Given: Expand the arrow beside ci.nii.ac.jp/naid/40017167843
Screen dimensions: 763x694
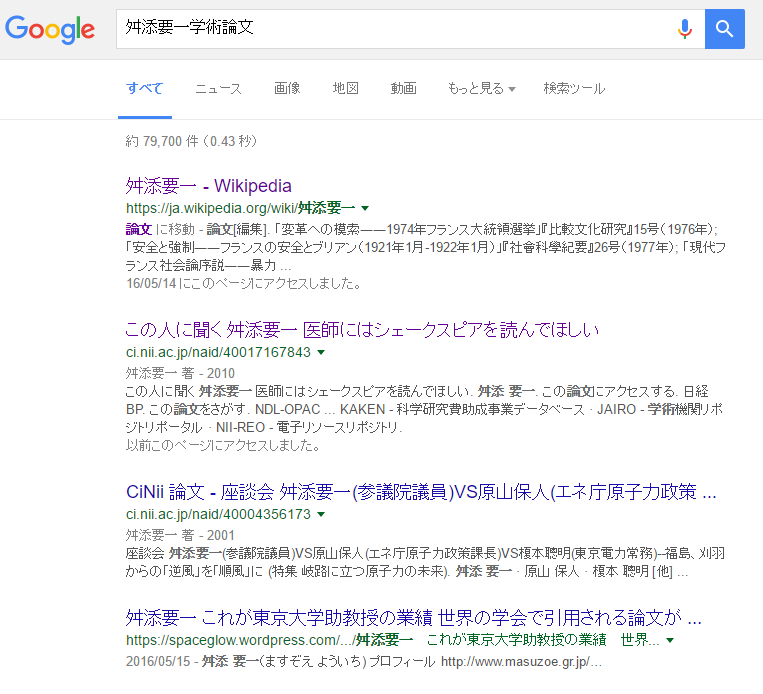Looking at the screenshot, I should 321,353.
